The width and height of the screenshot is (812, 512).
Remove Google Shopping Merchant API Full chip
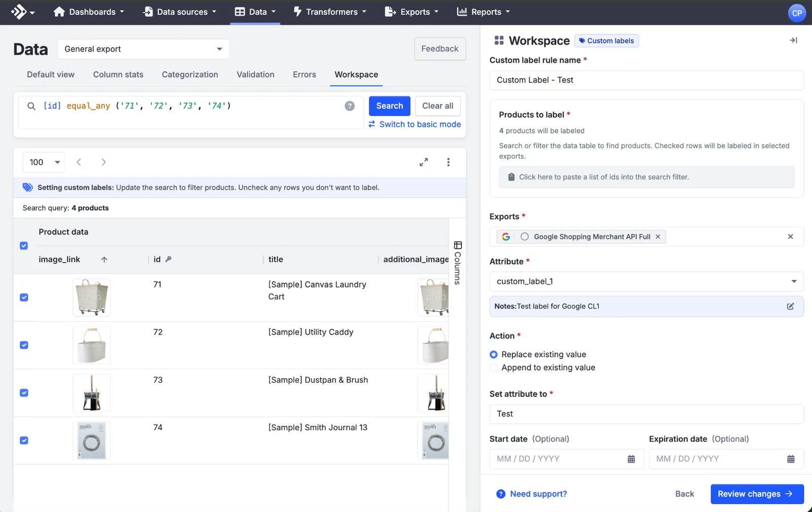point(658,237)
